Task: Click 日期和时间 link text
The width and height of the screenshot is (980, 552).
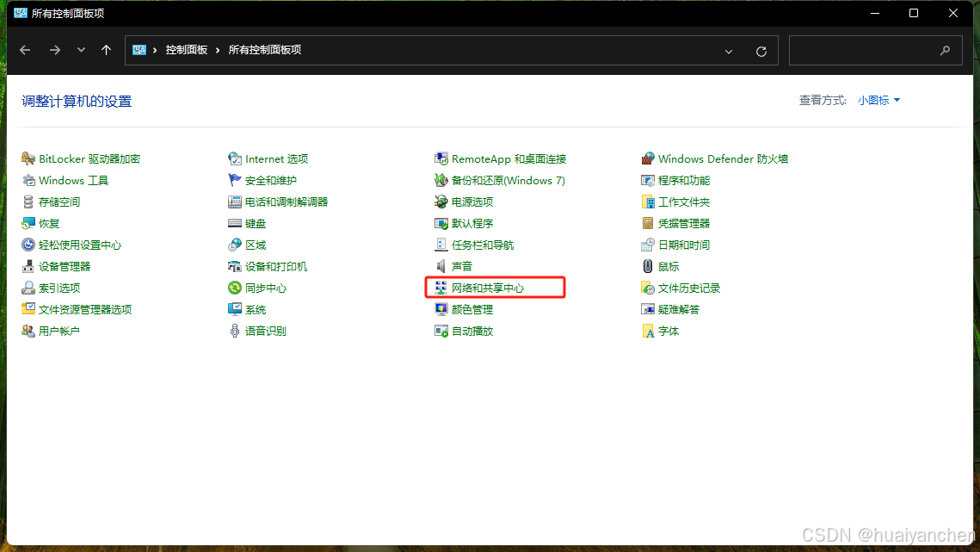Action: click(684, 245)
